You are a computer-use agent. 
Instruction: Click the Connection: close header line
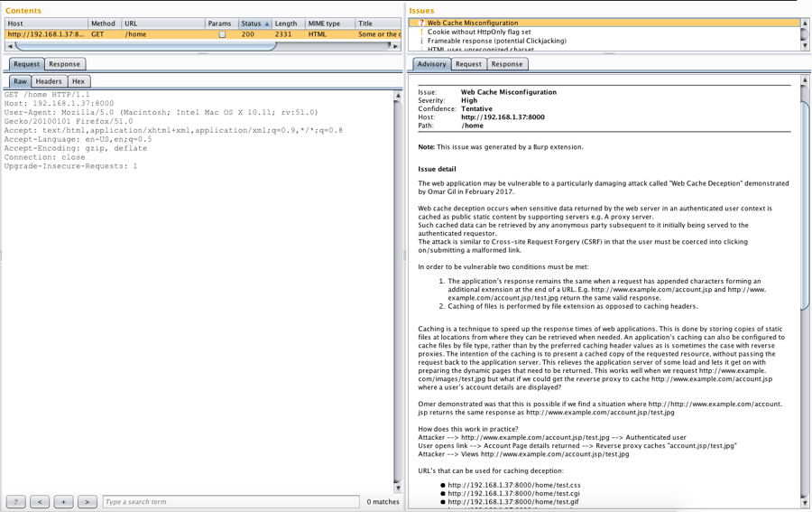pyautogui.click(x=44, y=157)
